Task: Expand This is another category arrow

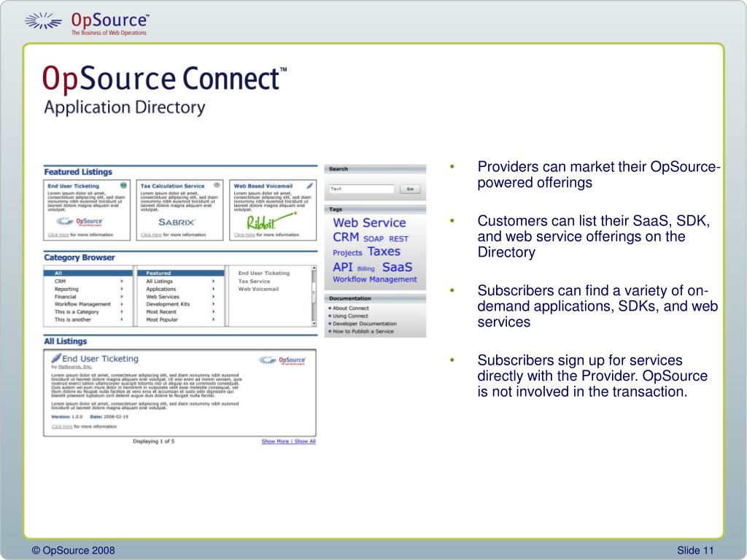Action: [x=122, y=319]
